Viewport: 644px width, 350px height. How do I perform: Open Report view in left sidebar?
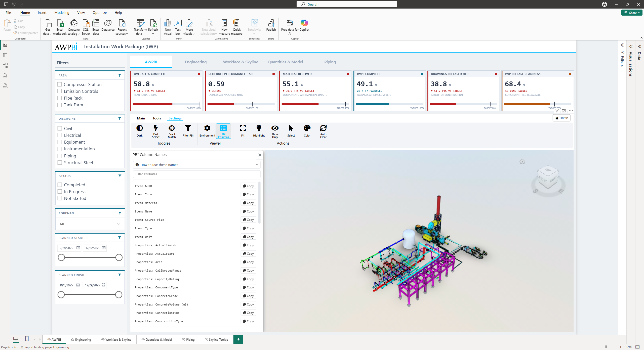click(5, 45)
